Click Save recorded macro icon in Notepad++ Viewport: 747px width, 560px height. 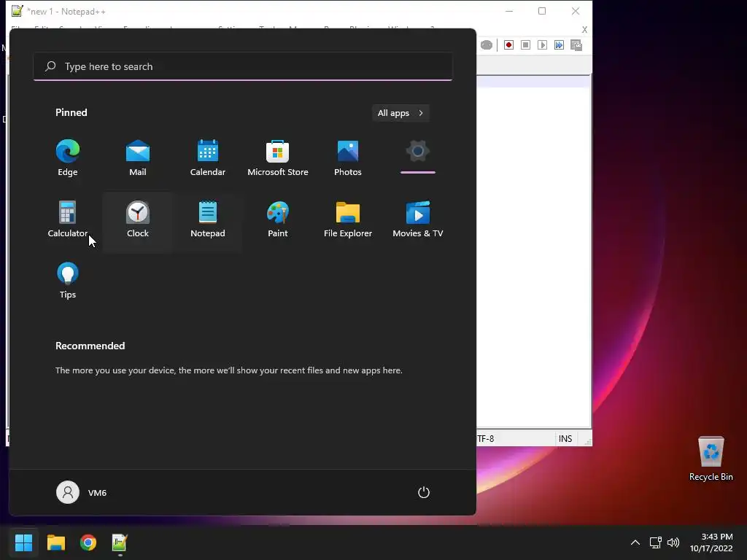click(576, 44)
